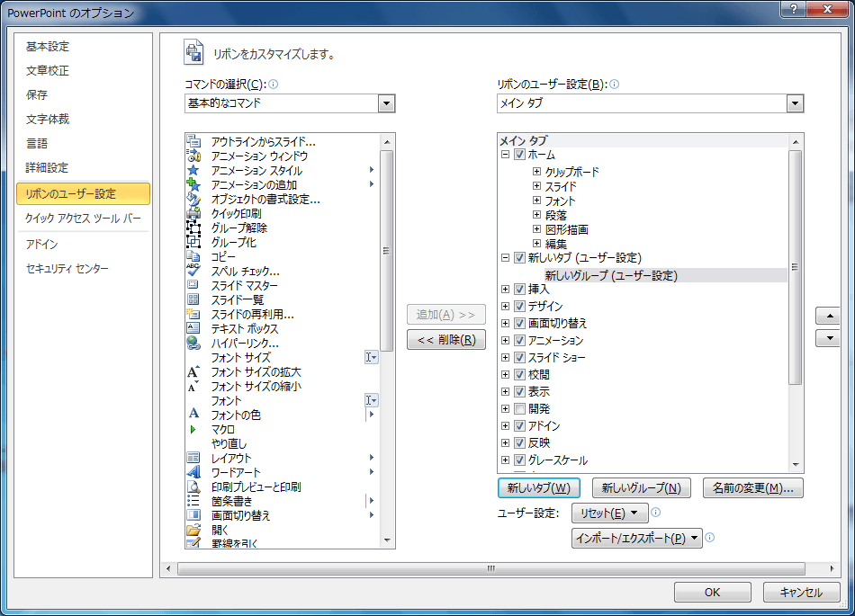Expand the 図形描画 group
Image resolution: width=855 pixels, height=616 pixels.
536,229
